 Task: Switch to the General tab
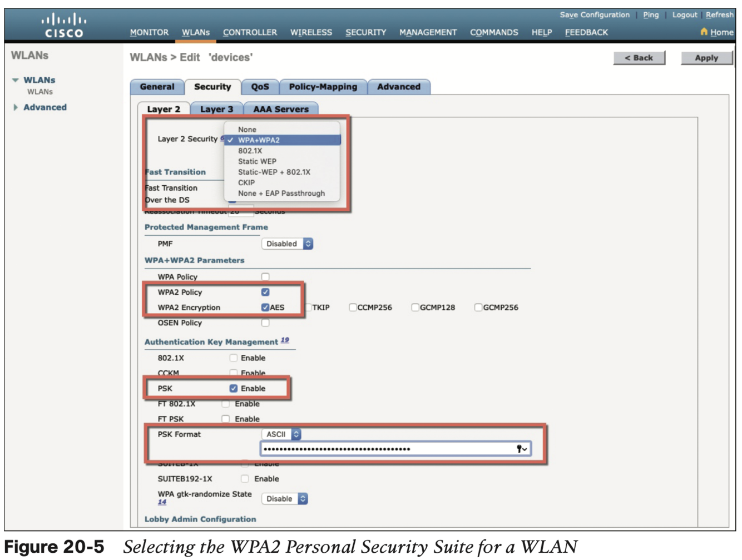point(157,87)
